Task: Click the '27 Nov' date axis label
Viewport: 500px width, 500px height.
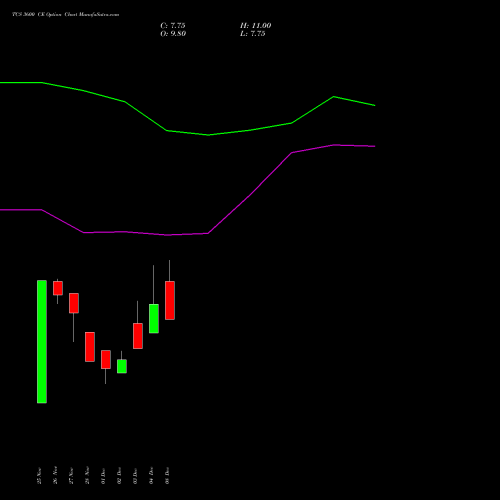Action: coord(71,476)
